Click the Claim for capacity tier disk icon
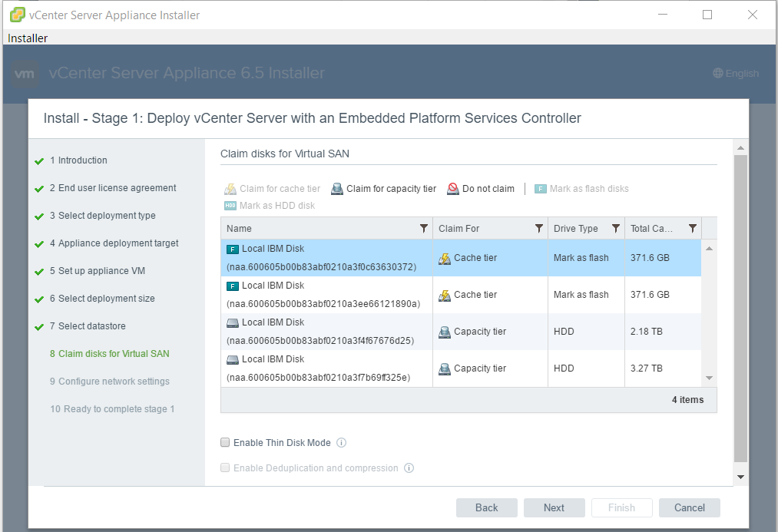 click(x=337, y=189)
